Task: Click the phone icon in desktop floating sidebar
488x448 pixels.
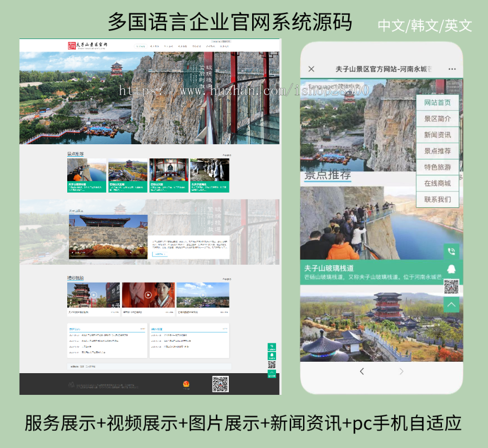Action: tap(272, 347)
